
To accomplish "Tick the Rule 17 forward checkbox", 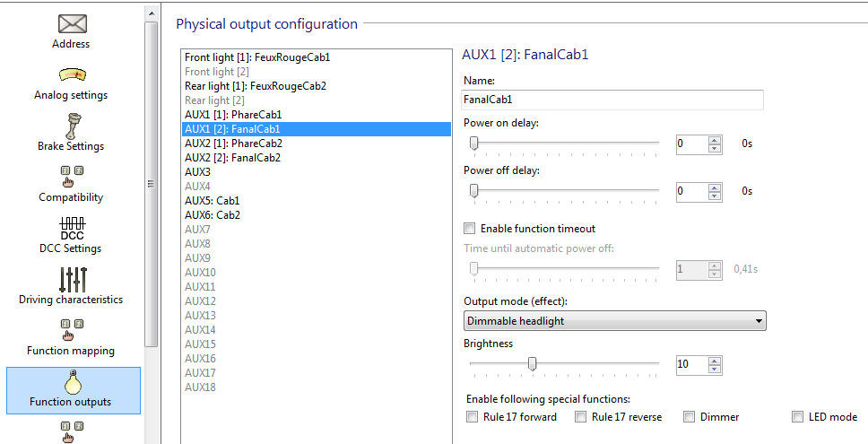I will pyautogui.click(x=473, y=417).
